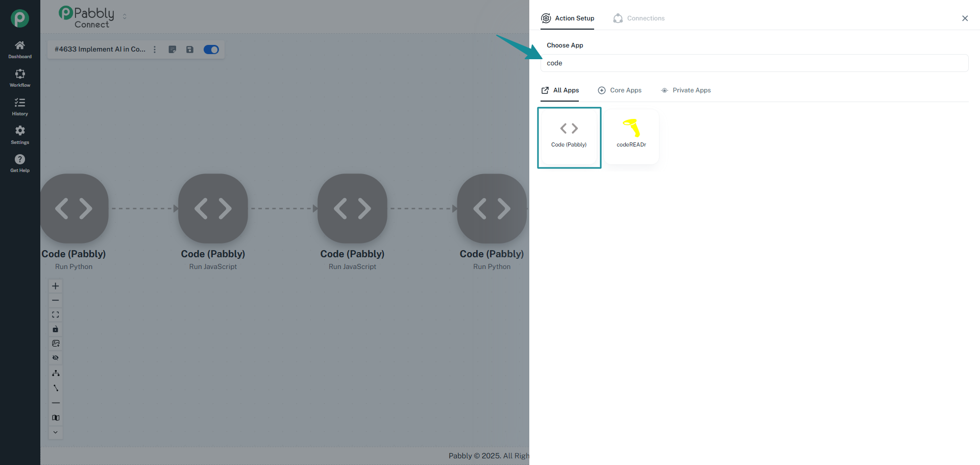This screenshot has width=980, height=465.
Task: Select the Code (Pabbly) app tile
Action: point(569,137)
